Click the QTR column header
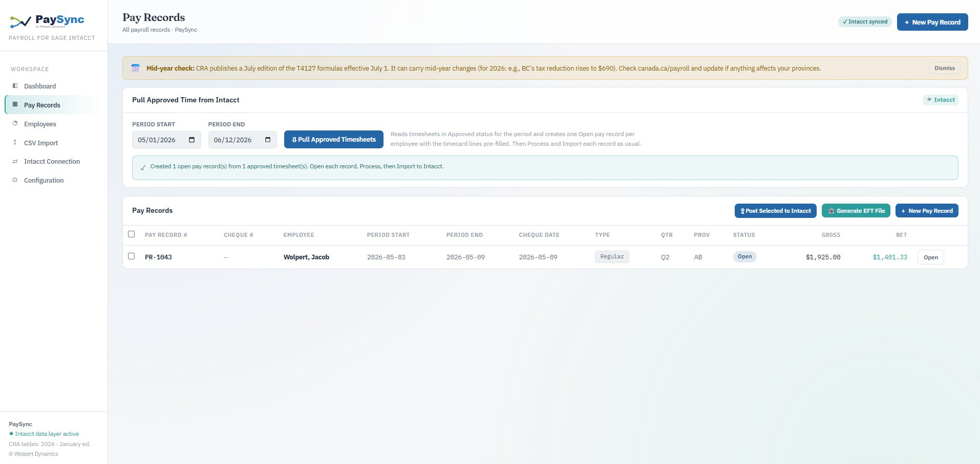Screen dimensions: 980x464 tap(667, 235)
